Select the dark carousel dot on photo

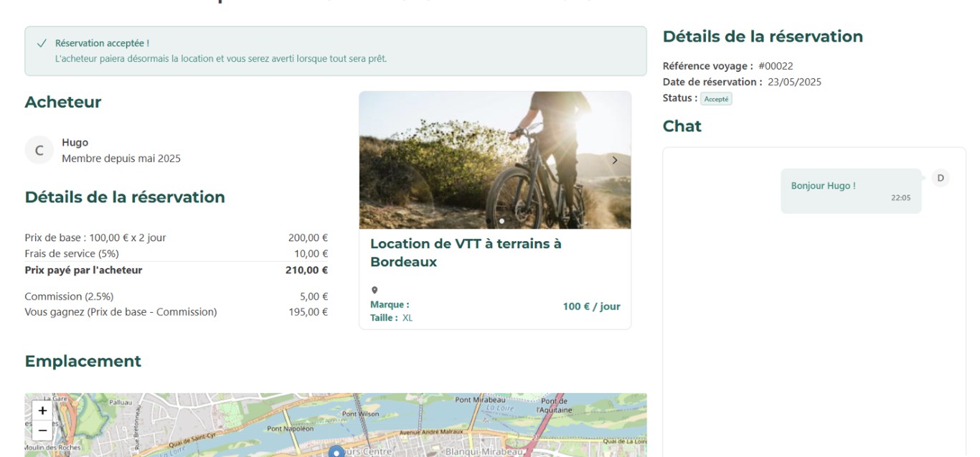click(489, 221)
